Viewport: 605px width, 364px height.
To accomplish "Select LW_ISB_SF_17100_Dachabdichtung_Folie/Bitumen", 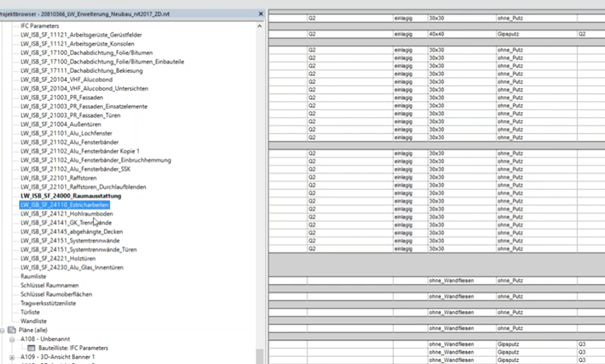I will [x=86, y=52].
